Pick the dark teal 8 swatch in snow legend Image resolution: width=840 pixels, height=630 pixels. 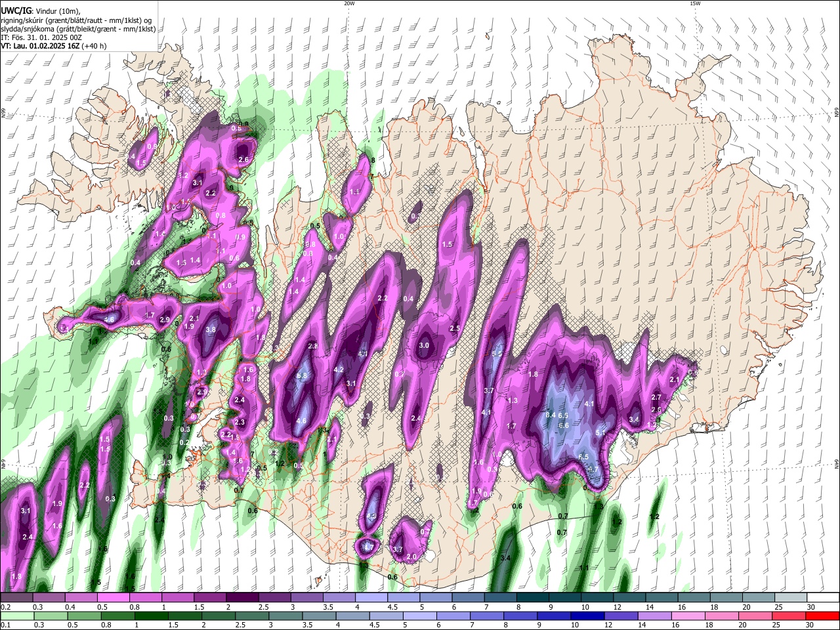pos(532,598)
